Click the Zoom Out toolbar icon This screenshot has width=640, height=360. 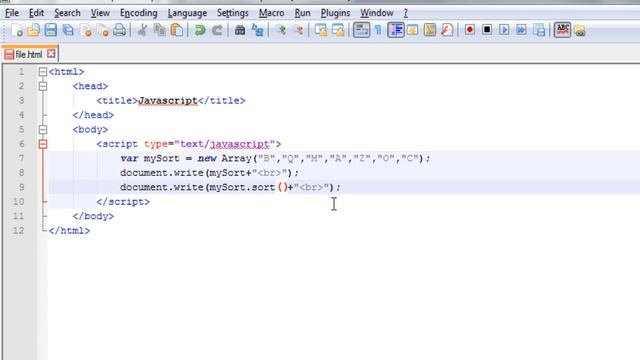pyautogui.click(x=298, y=30)
